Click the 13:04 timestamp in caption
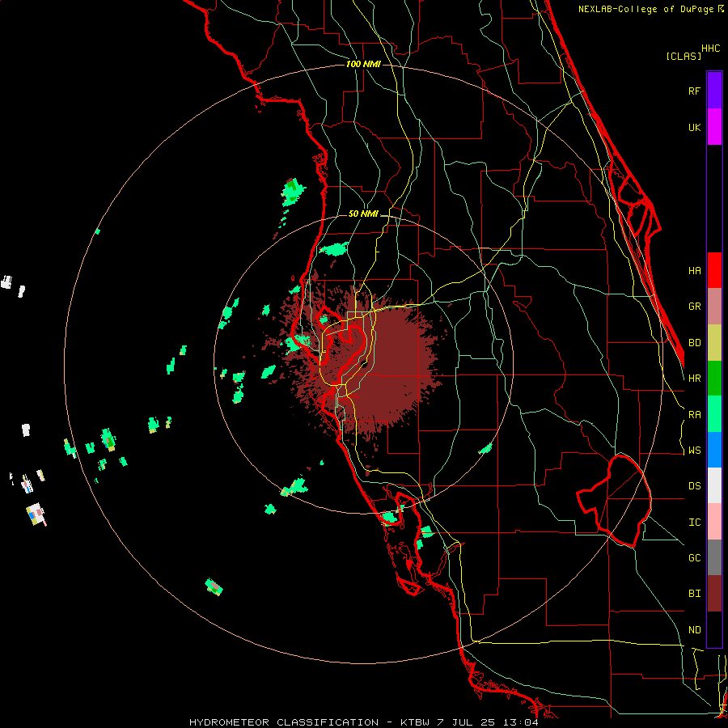The width and height of the screenshot is (728, 728). (x=523, y=722)
